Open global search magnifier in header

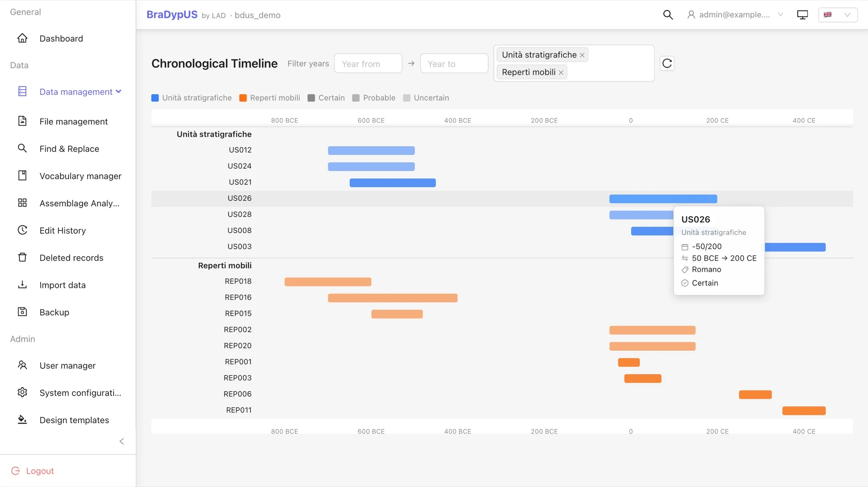click(668, 15)
